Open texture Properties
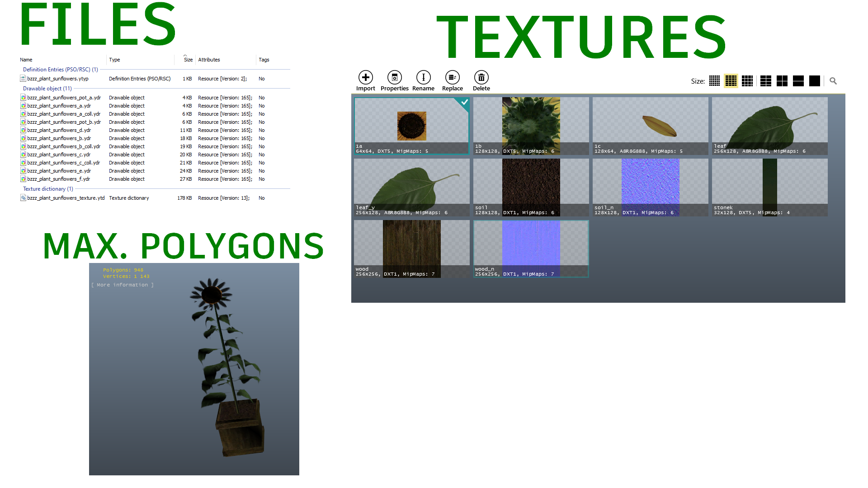Screen dimensions: 868x488 pyautogui.click(x=394, y=78)
